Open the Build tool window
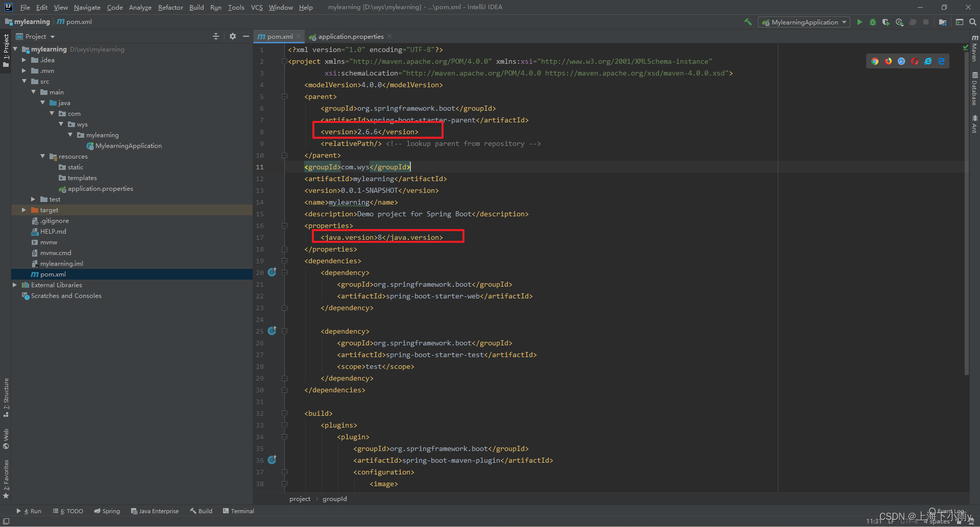The width and height of the screenshot is (980, 527). (201, 511)
